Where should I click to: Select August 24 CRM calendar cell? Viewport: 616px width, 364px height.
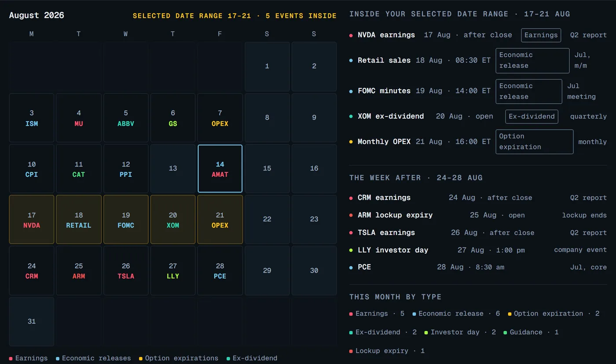click(32, 271)
